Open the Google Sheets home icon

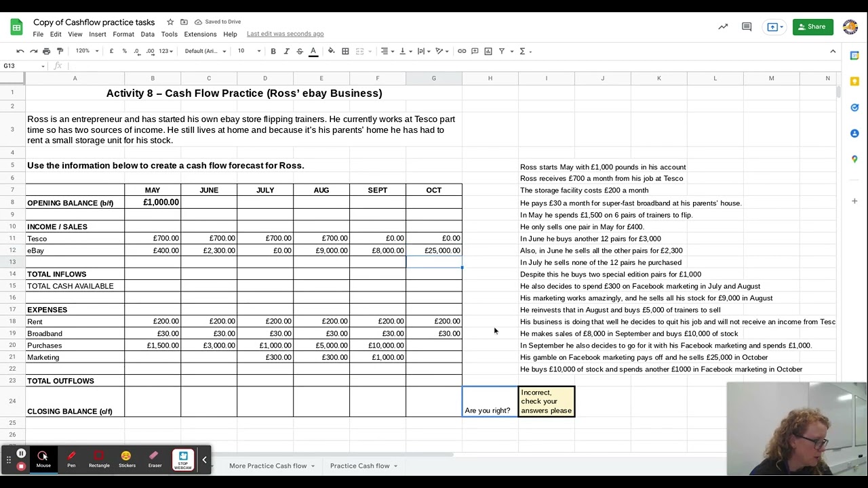click(x=16, y=27)
